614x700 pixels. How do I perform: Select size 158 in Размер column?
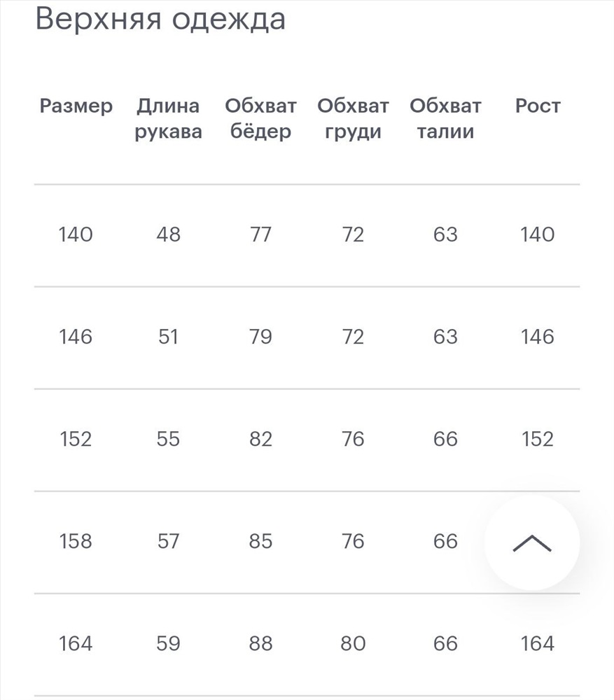tap(76, 541)
